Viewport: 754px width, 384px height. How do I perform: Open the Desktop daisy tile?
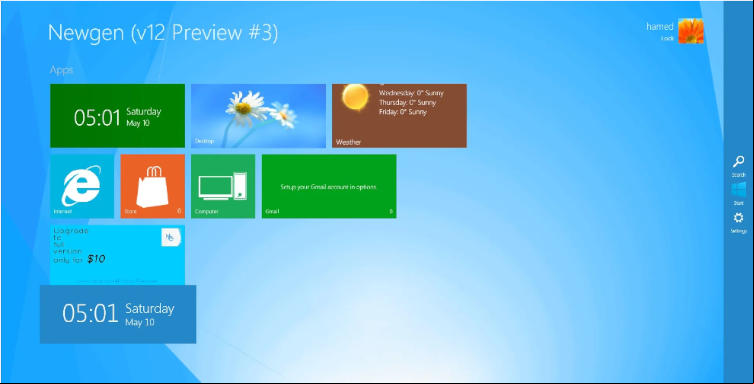tap(258, 116)
